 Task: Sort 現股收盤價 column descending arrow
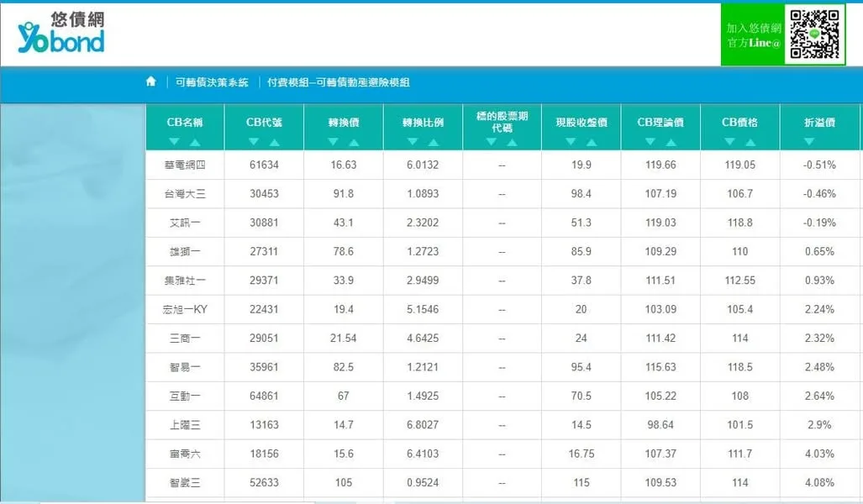(571, 142)
